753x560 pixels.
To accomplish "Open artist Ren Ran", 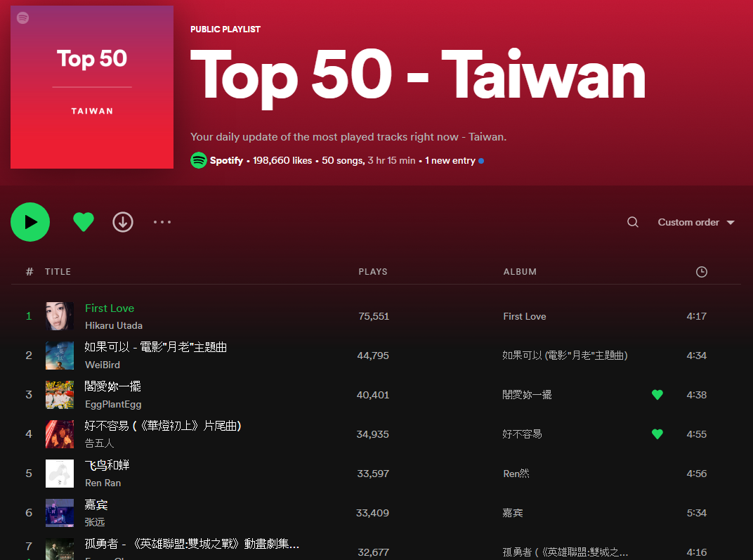I will 103,483.
